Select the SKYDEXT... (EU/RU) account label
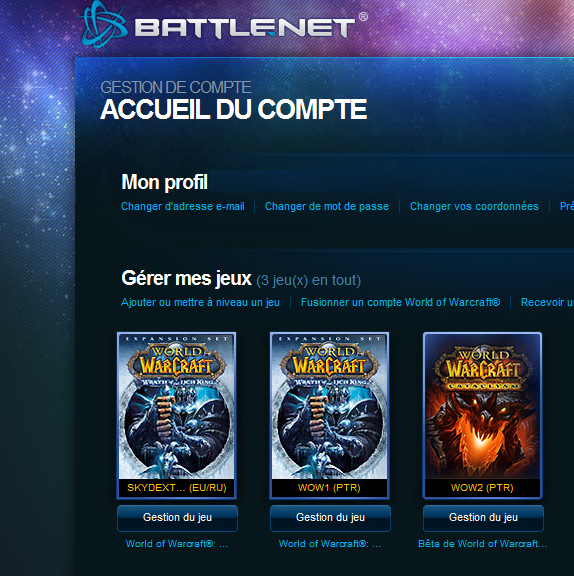Screen dimensions: 574x576 (x=177, y=488)
